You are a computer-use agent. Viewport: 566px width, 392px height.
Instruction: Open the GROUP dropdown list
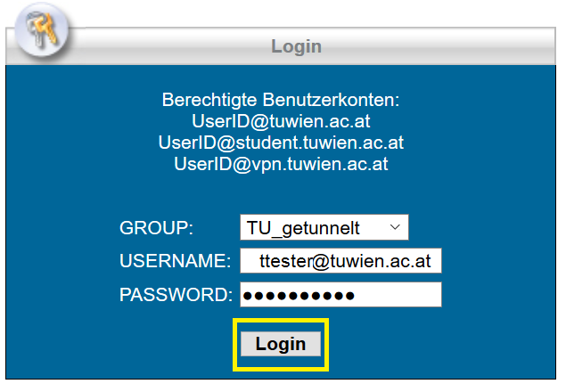(324, 227)
